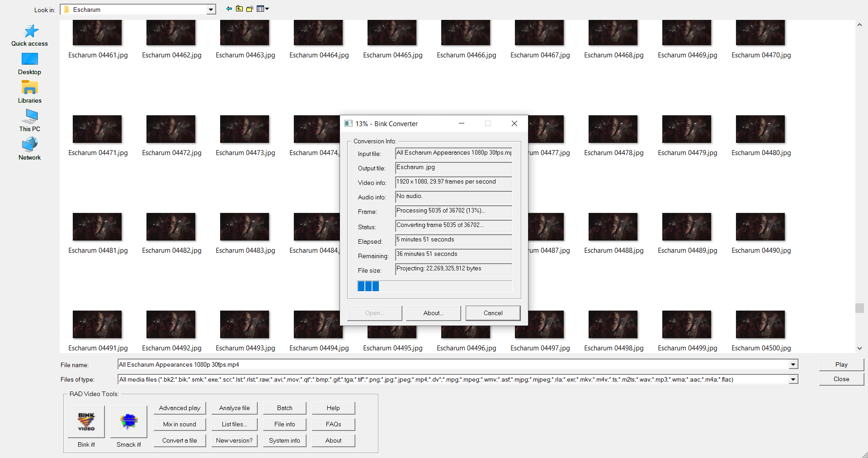Viewport: 868px width, 458px height.
Task: Click the New version? button
Action: 234,440
